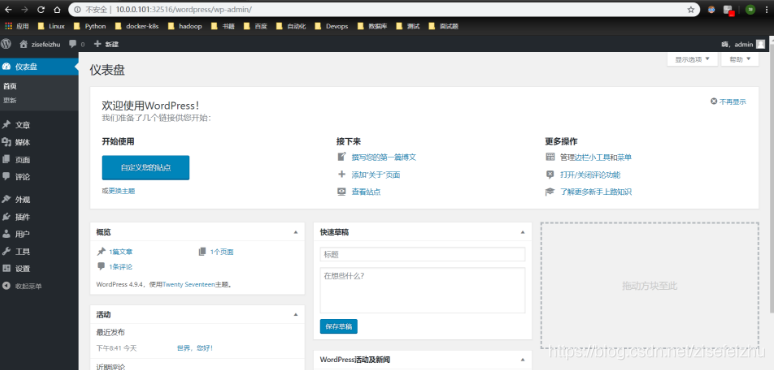Viewport: 774px width, 370px height.
Task: Open the 世界，您好! post link
Action: point(195,348)
